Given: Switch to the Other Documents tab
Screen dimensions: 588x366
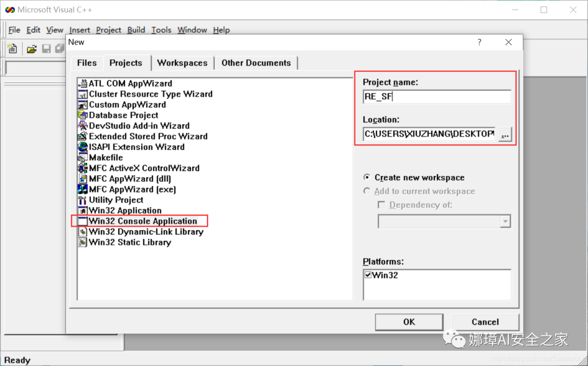Looking at the screenshot, I should tap(256, 63).
